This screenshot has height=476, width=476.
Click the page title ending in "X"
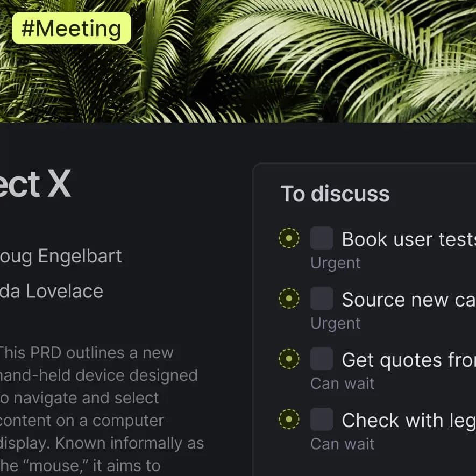click(x=35, y=185)
